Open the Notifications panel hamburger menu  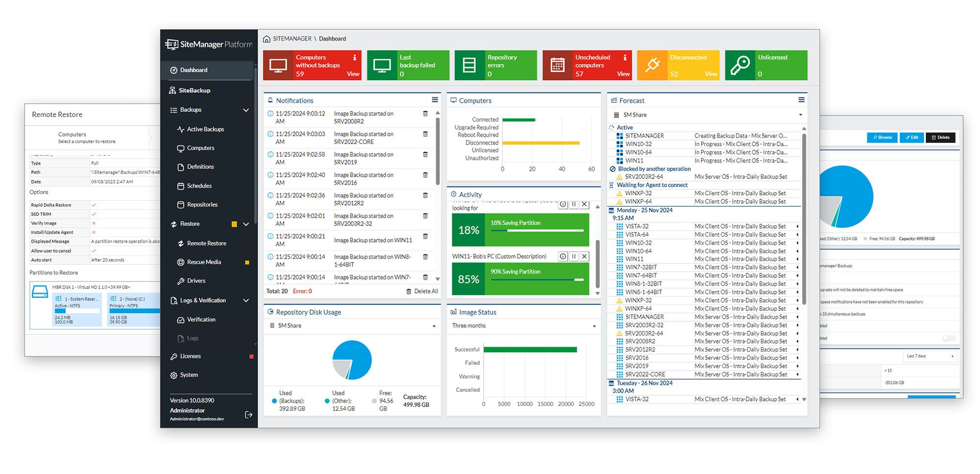pyautogui.click(x=435, y=99)
